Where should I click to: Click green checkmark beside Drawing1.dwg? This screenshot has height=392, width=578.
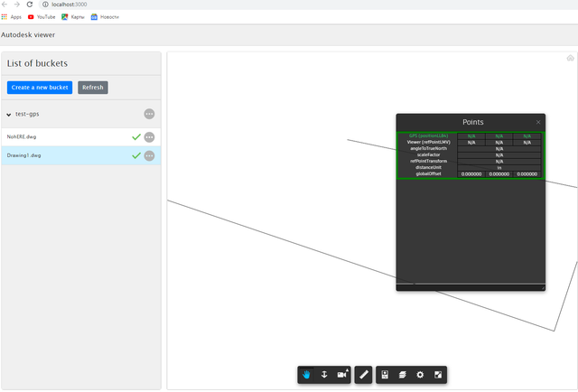[x=136, y=155]
